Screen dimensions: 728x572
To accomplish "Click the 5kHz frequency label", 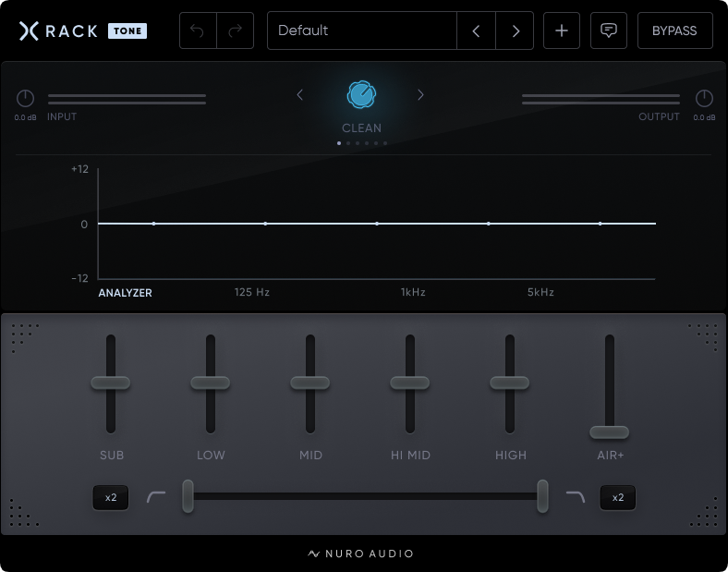I will point(540,292).
